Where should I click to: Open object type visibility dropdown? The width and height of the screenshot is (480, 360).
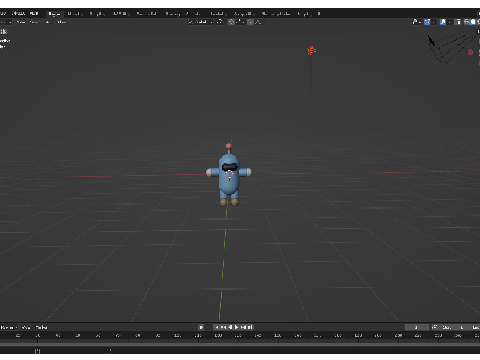point(416,22)
